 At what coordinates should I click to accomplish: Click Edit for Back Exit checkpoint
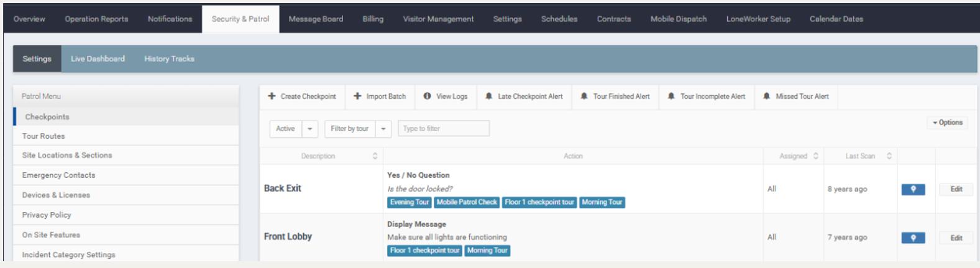pyautogui.click(x=956, y=189)
